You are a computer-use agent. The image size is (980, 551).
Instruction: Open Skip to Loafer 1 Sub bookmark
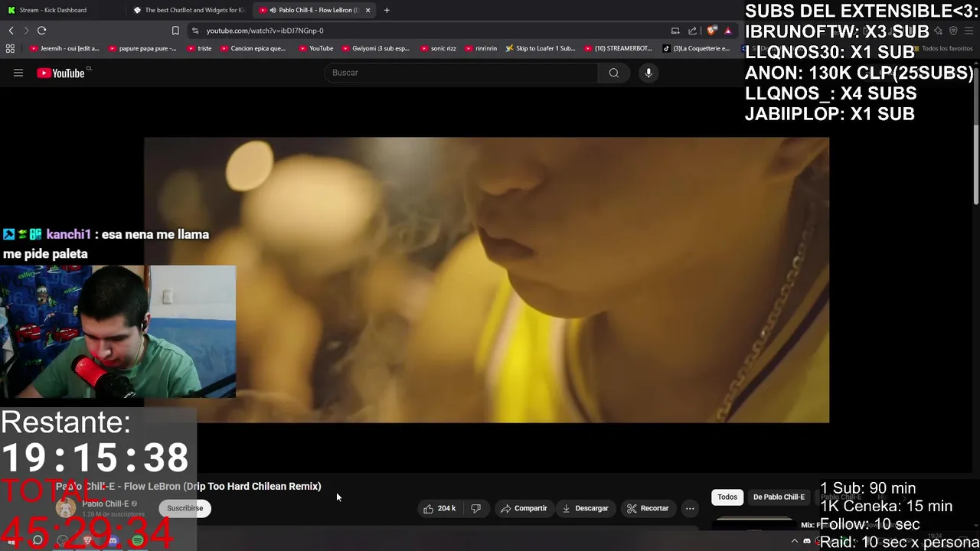(x=540, y=48)
